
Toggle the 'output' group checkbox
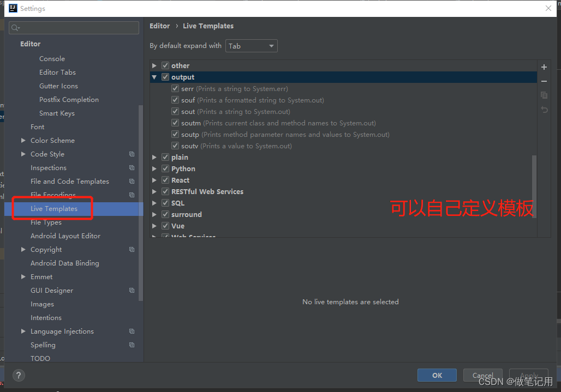(165, 77)
